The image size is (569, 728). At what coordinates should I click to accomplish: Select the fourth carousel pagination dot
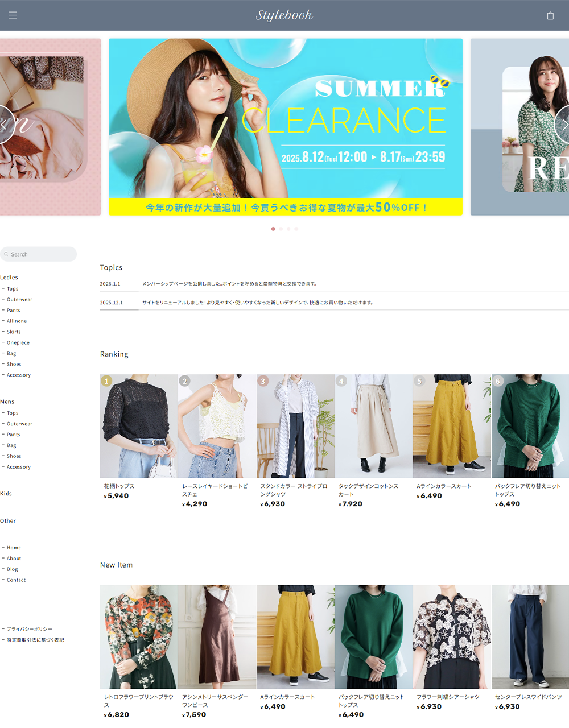[x=296, y=229]
